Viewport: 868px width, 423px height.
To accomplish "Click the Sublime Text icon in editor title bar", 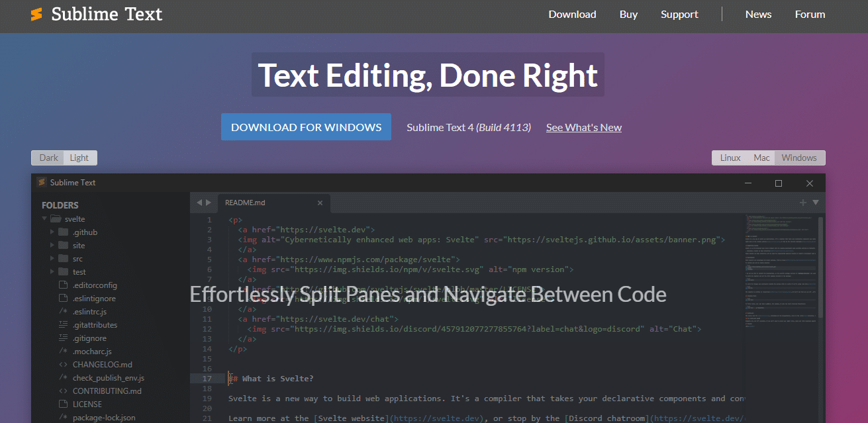I will point(41,182).
